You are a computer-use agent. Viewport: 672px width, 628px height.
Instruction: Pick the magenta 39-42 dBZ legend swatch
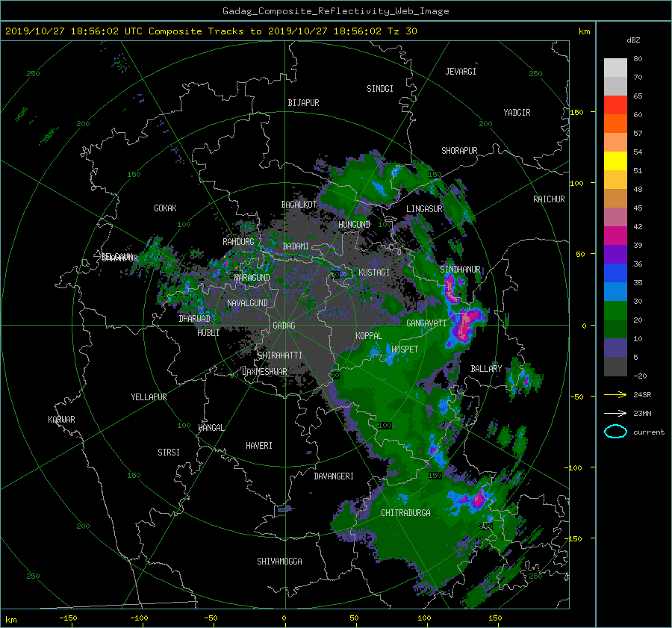coord(615,236)
